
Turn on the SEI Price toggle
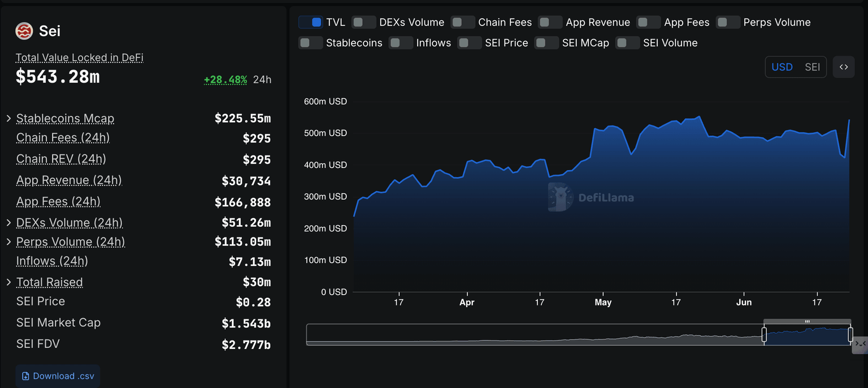click(x=469, y=42)
